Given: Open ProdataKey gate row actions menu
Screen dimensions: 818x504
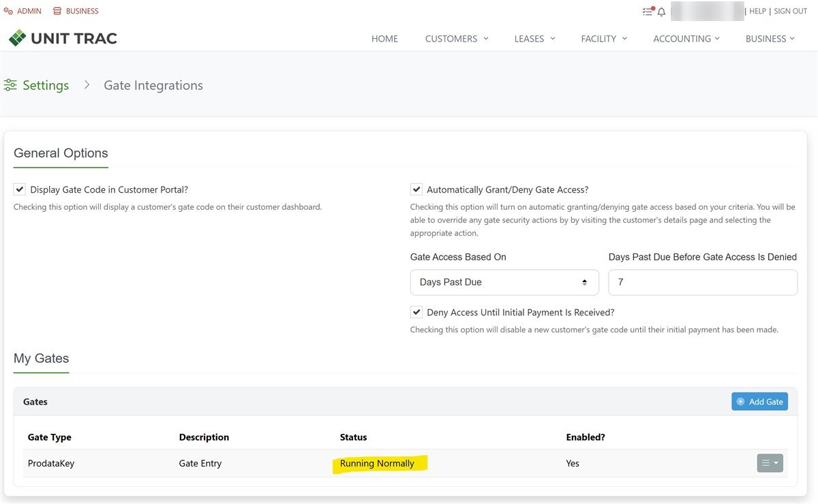Looking at the screenshot, I should [770, 463].
